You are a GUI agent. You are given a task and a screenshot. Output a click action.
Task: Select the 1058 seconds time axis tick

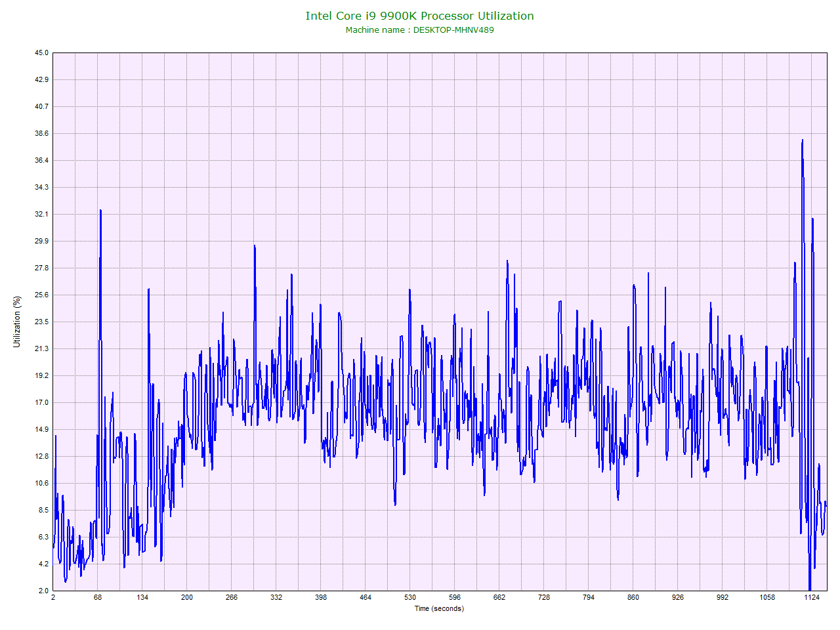767,597
